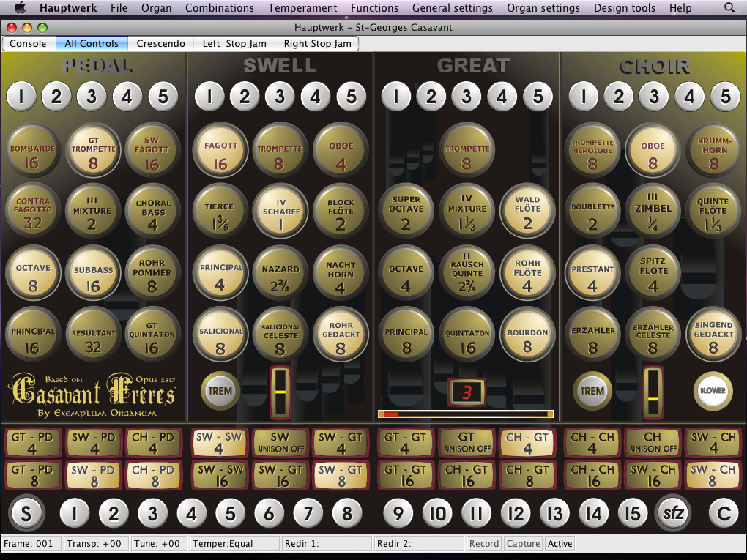Screen dimensions: 747x560
Task: Click the Choir expression pedal slider
Action: pos(653,392)
